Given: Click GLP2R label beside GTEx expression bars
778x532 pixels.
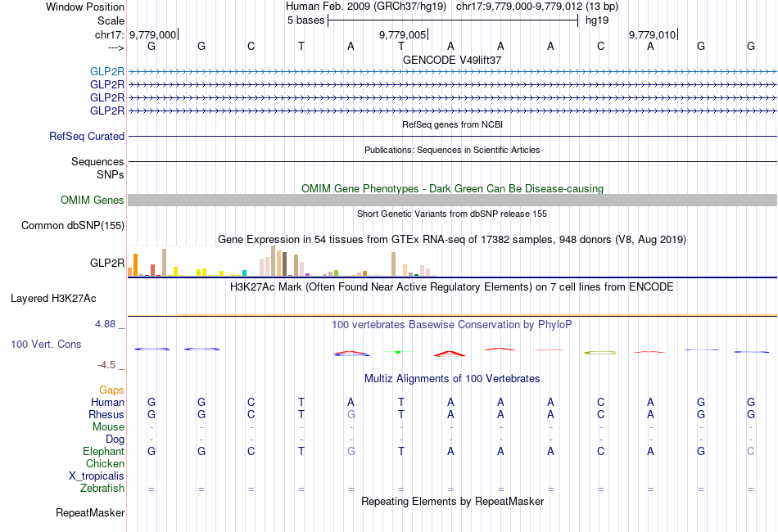Looking at the screenshot, I should tap(107, 263).
